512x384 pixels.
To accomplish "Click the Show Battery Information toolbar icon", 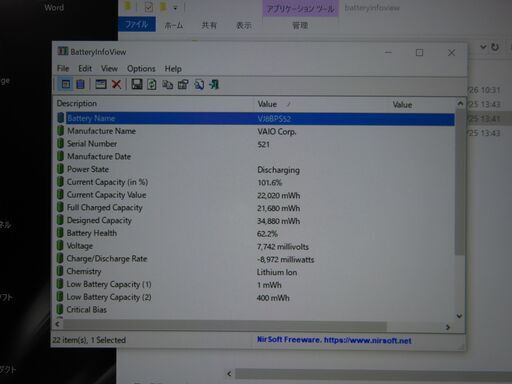I will click(66, 84).
